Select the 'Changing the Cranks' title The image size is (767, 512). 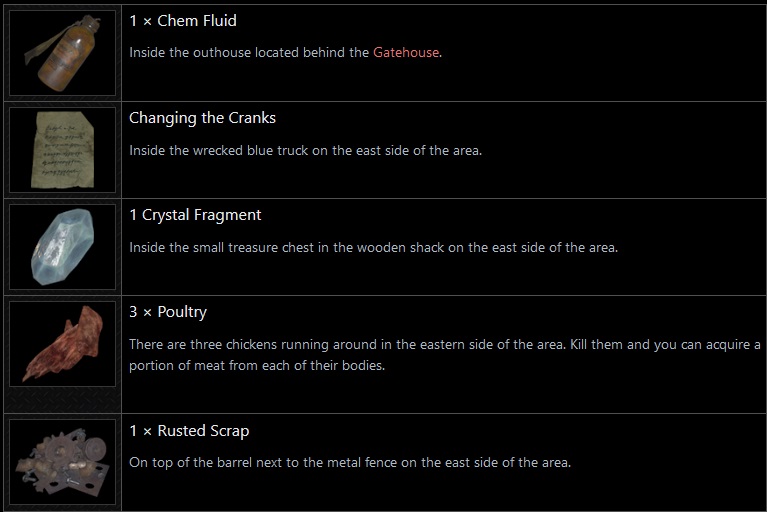click(202, 118)
